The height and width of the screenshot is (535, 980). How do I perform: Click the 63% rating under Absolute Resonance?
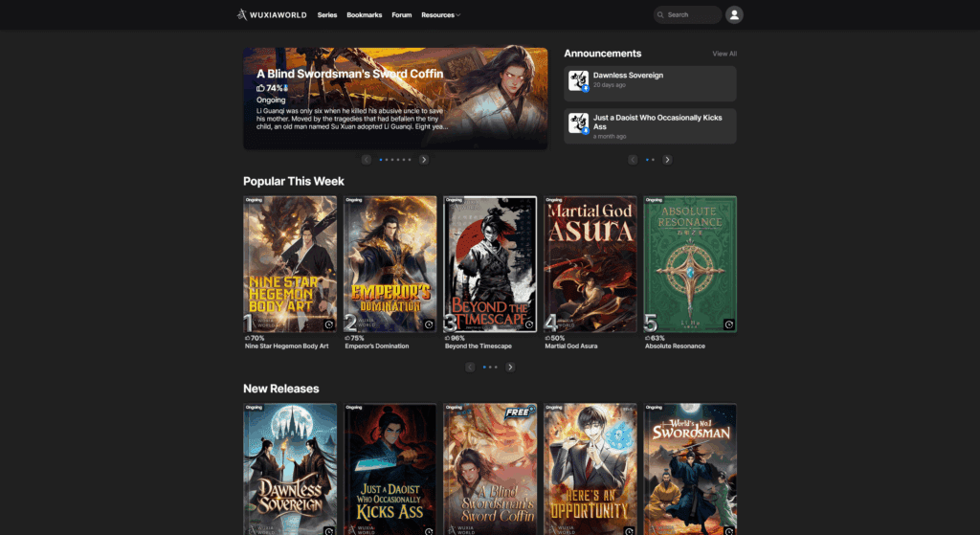coord(655,338)
